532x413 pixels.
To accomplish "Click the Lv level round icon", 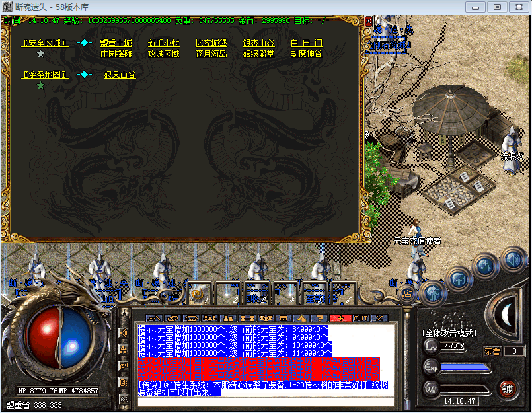I will (432, 346).
